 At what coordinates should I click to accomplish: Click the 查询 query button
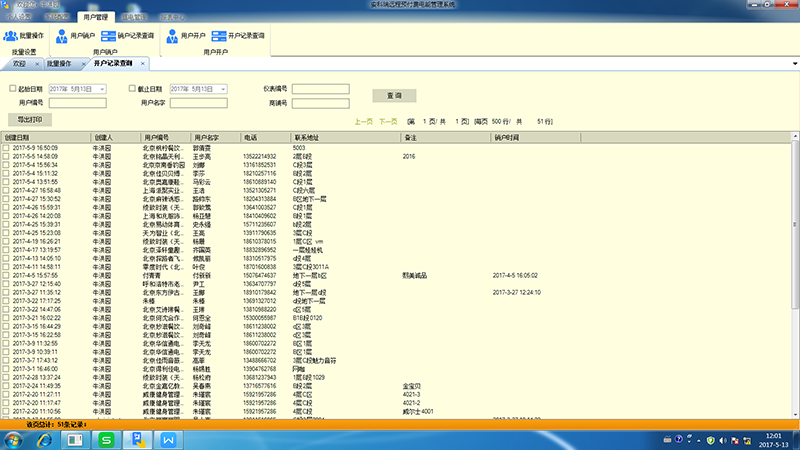click(394, 95)
